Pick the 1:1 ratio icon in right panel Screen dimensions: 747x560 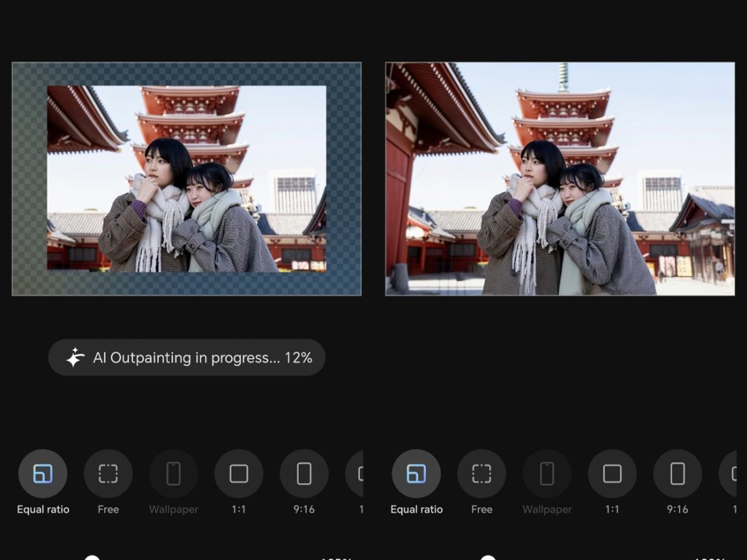pos(612,474)
